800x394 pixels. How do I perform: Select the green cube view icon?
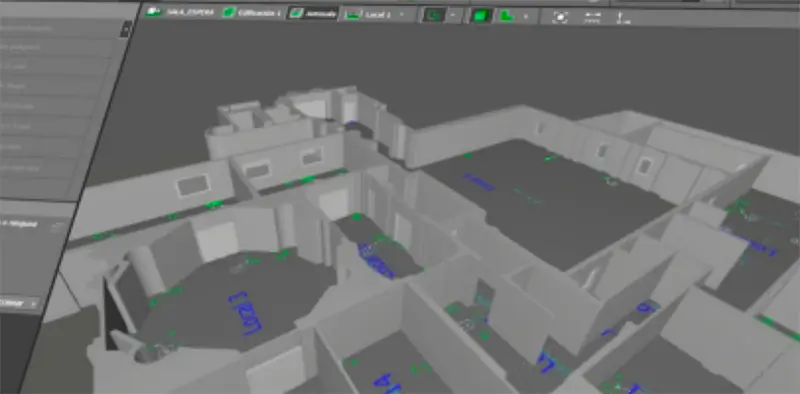pos(480,16)
